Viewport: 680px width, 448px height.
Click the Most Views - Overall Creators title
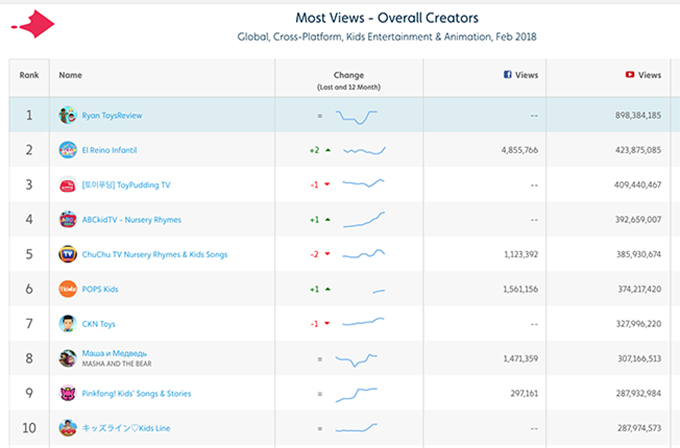(387, 18)
